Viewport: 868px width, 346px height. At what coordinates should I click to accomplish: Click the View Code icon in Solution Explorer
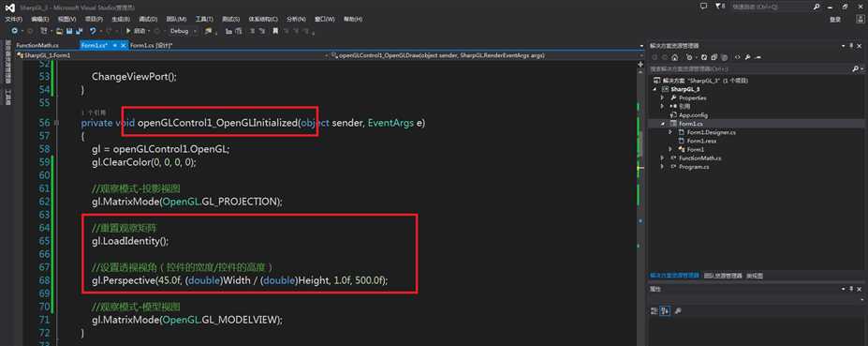point(738,57)
